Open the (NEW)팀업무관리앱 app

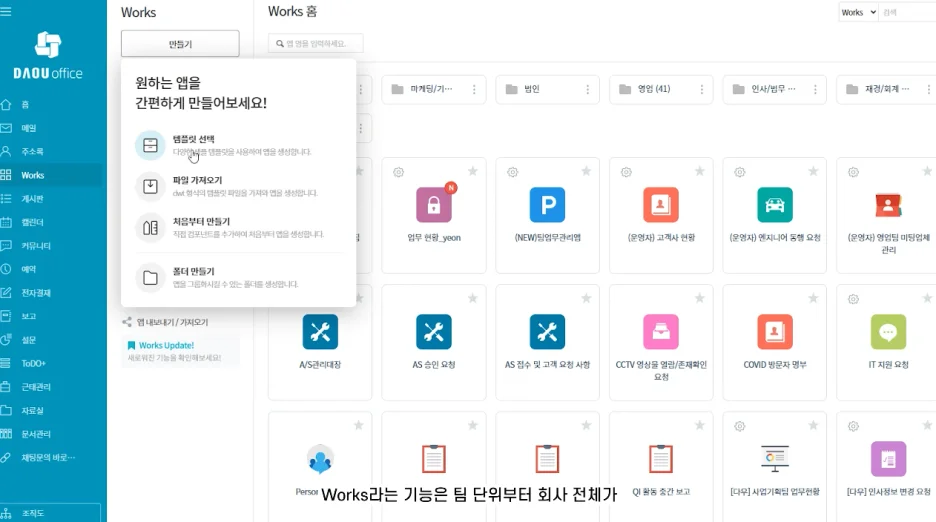[547, 215]
